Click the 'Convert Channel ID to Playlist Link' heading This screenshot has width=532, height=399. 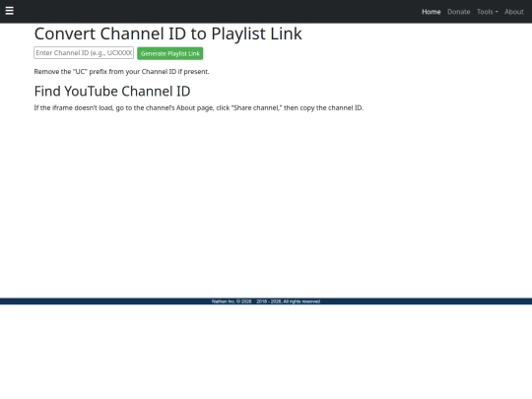(x=167, y=33)
